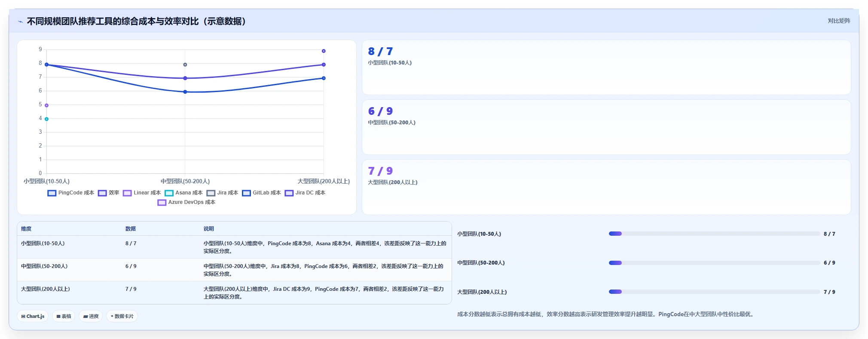
Task: Toggle the 效率 legend entry
Action: 109,193
